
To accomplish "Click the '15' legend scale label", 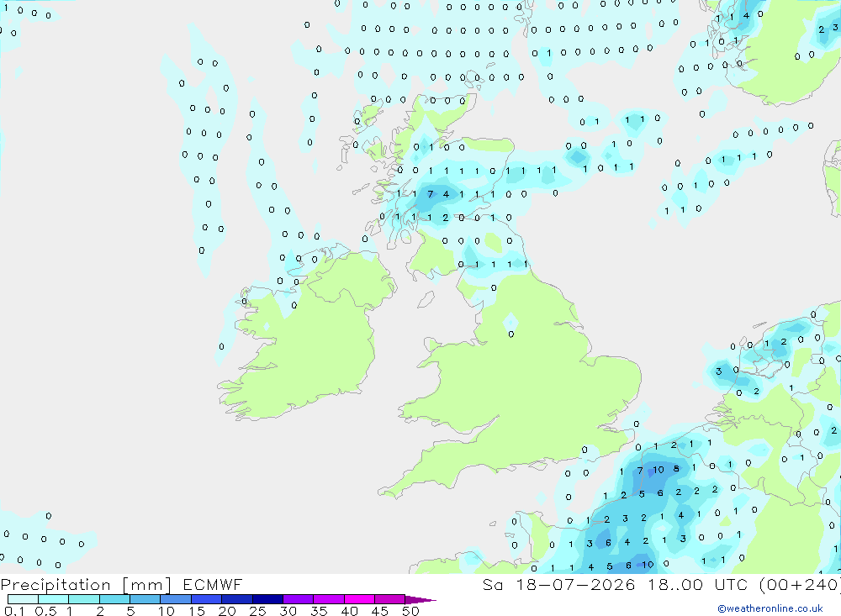I will coord(197,611).
